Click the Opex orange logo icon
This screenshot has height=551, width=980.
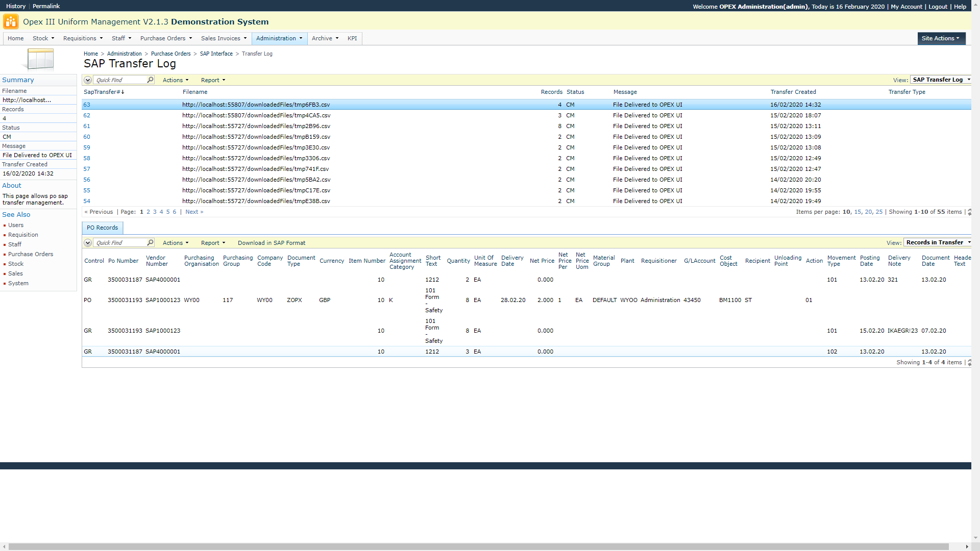[x=11, y=22]
